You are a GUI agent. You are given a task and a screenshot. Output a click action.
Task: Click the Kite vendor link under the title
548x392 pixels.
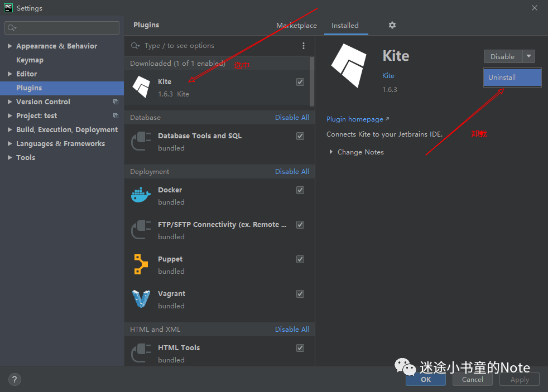388,76
